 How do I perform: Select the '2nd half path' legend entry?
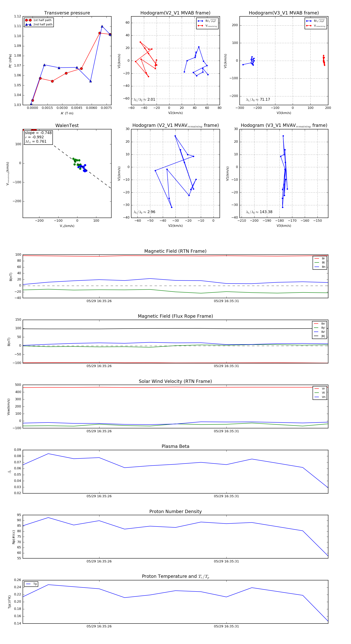39,25
